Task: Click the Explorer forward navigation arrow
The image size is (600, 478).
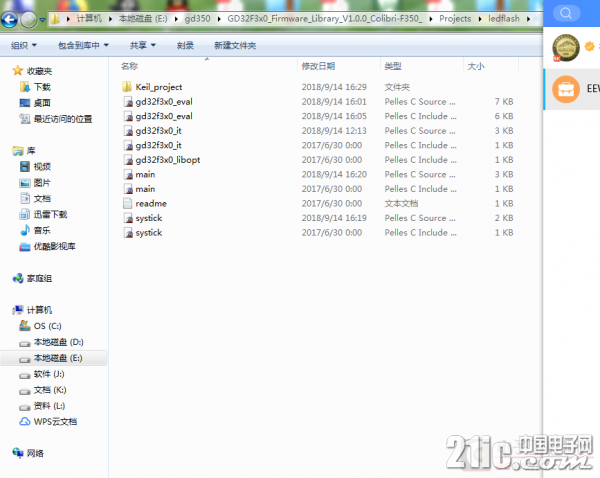Action: (x=29, y=20)
